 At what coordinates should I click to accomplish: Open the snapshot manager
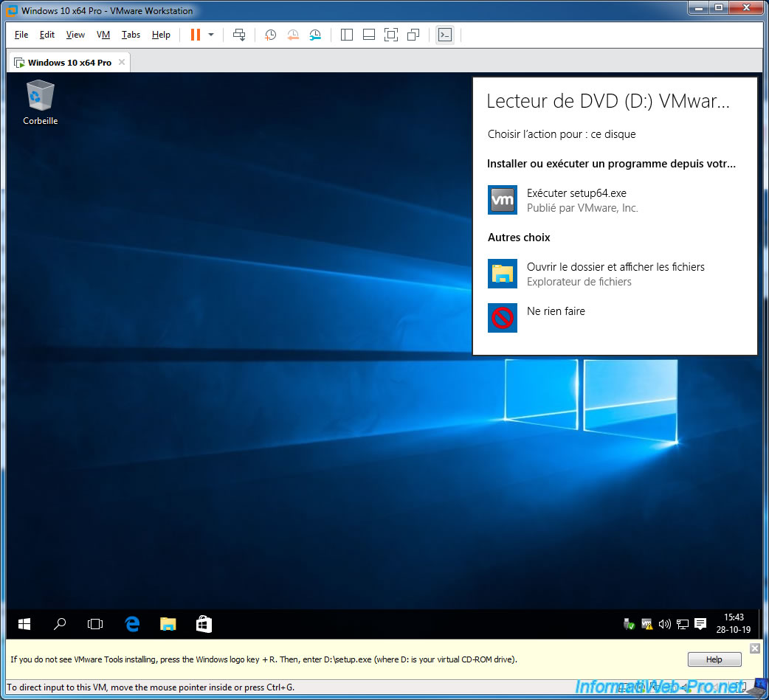point(315,35)
